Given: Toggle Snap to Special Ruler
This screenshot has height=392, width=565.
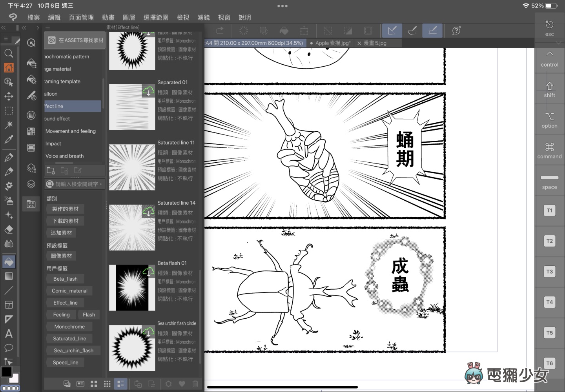Looking at the screenshot, I should [x=412, y=31].
